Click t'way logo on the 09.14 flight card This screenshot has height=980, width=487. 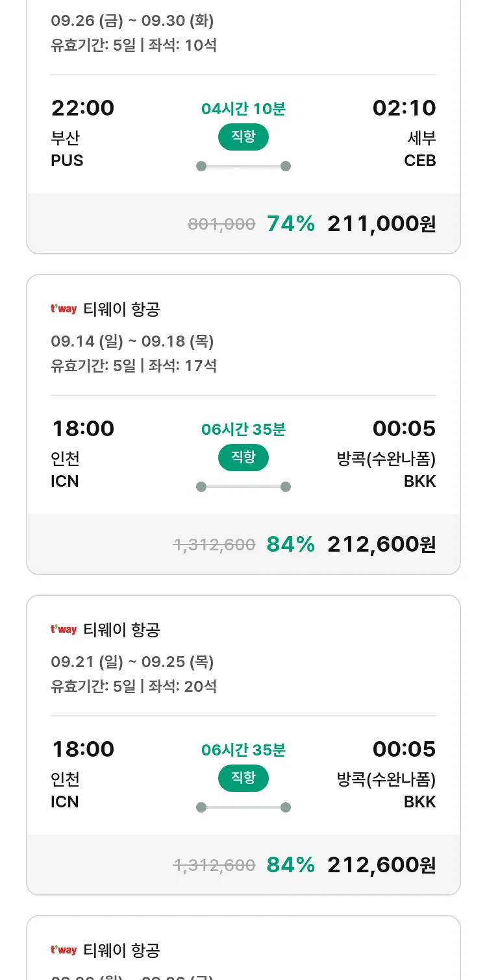pos(64,309)
